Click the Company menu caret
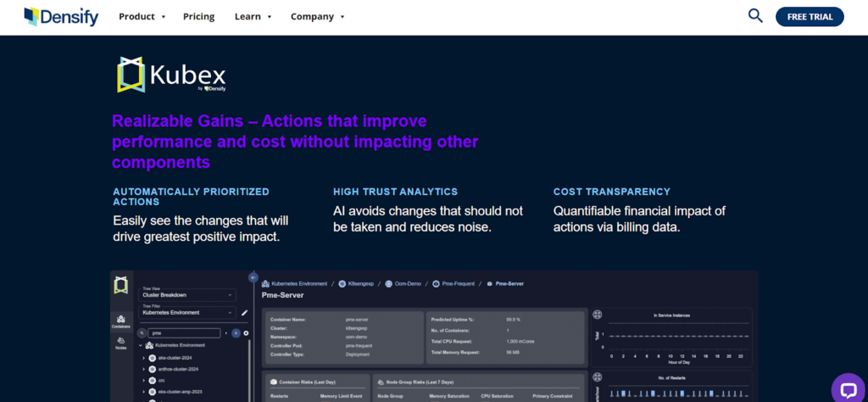The image size is (868, 402). pyautogui.click(x=342, y=17)
